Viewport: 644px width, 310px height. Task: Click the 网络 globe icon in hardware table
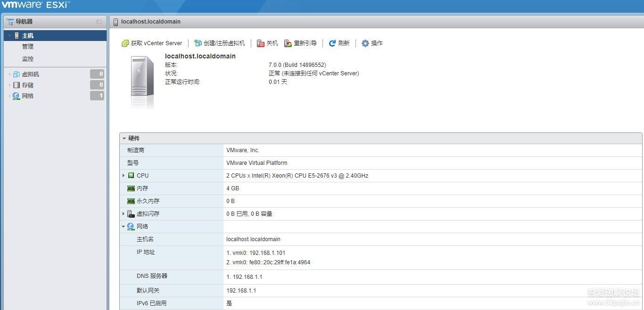[131, 227]
